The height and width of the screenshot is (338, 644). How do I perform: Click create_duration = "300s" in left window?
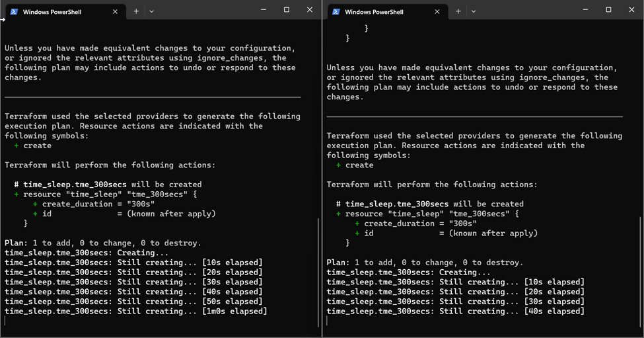point(94,204)
